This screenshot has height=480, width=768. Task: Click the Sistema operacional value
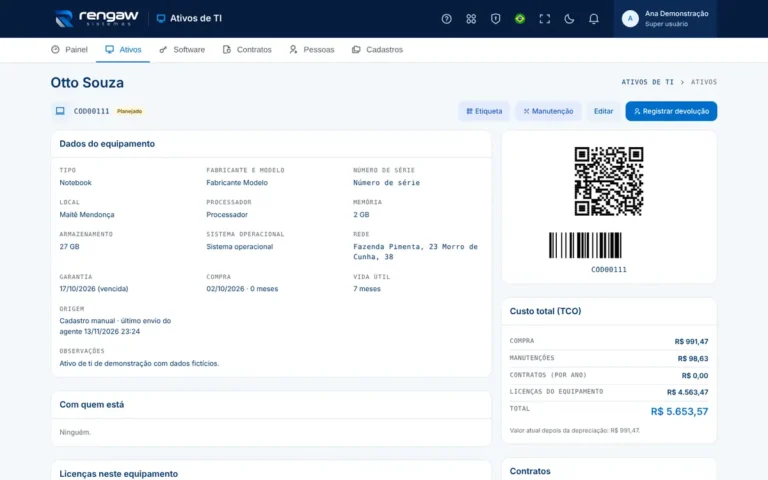point(240,247)
